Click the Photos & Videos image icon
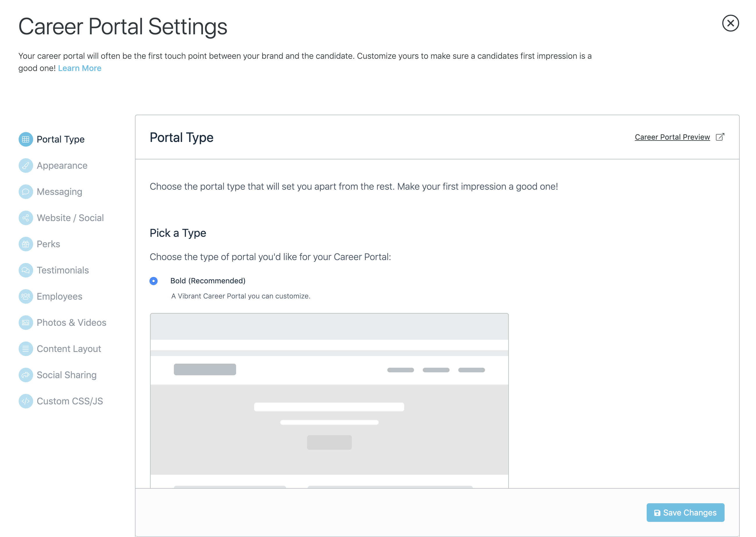 click(x=26, y=322)
